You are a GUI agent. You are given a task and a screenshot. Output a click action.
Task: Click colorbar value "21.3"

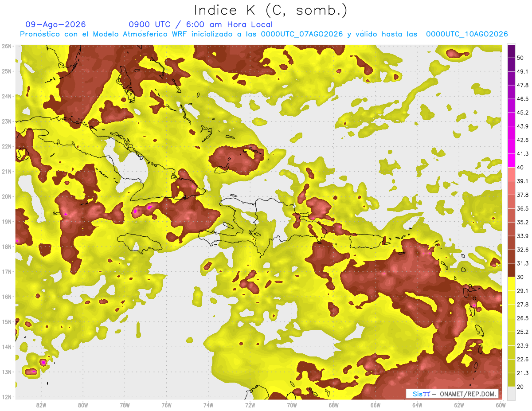click(x=523, y=373)
